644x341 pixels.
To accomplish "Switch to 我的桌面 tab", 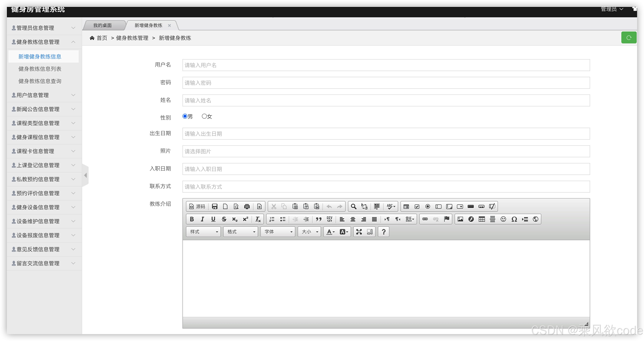I will tap(102, 25).
